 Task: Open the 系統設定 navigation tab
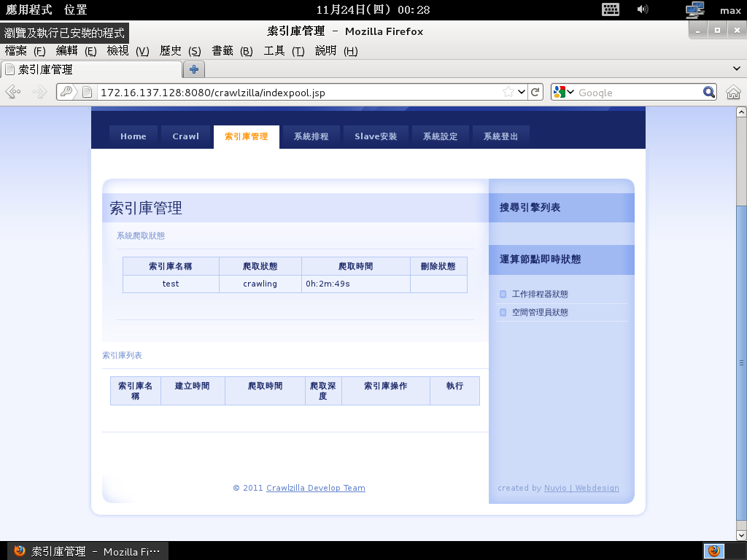(x=440, y=136)
